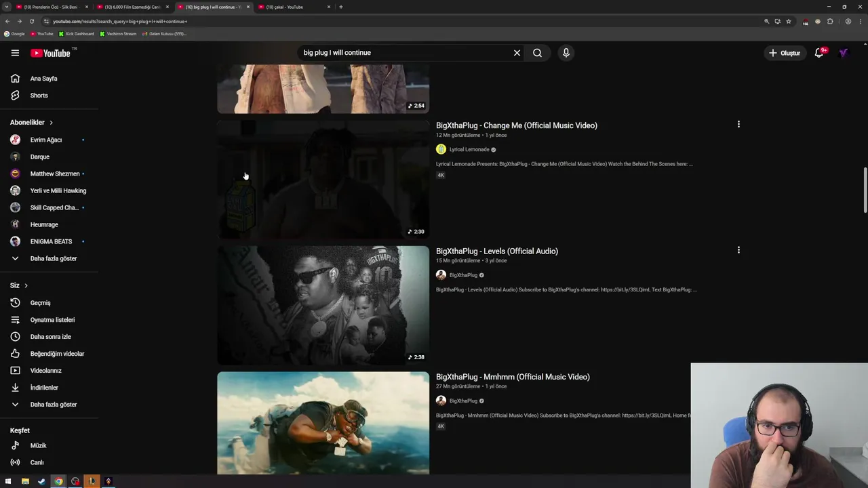Open more options for Change Me video

point(738,124)
